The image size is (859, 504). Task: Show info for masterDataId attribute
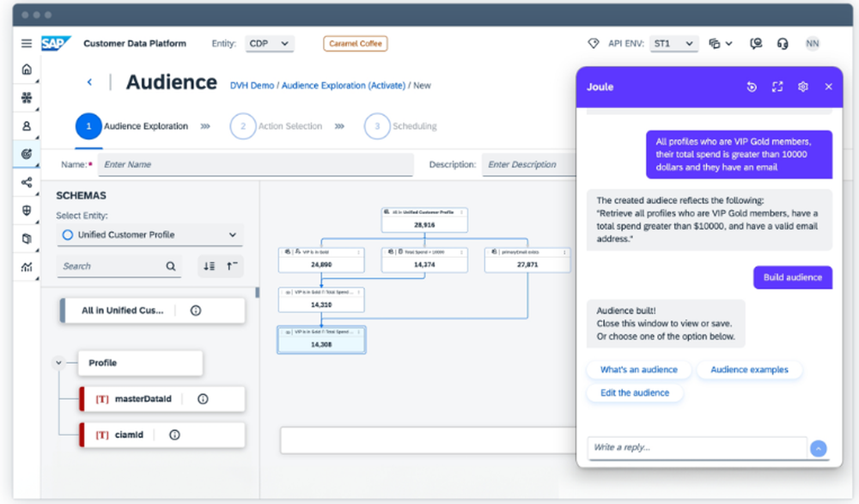203,398
